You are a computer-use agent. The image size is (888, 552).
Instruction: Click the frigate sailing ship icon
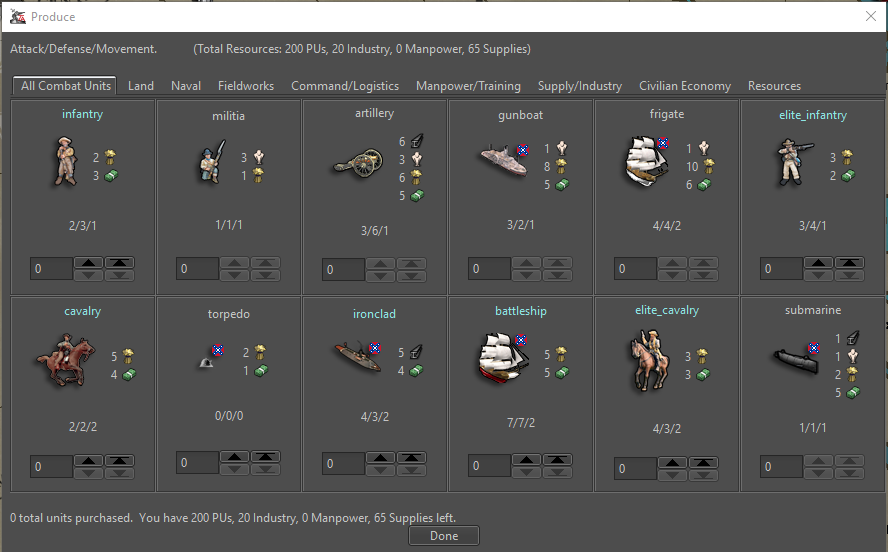tap(647, 162)
